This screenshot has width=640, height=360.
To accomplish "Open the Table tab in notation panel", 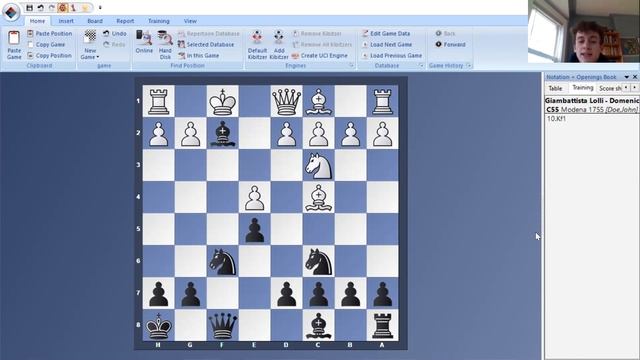I will (555, 88).
